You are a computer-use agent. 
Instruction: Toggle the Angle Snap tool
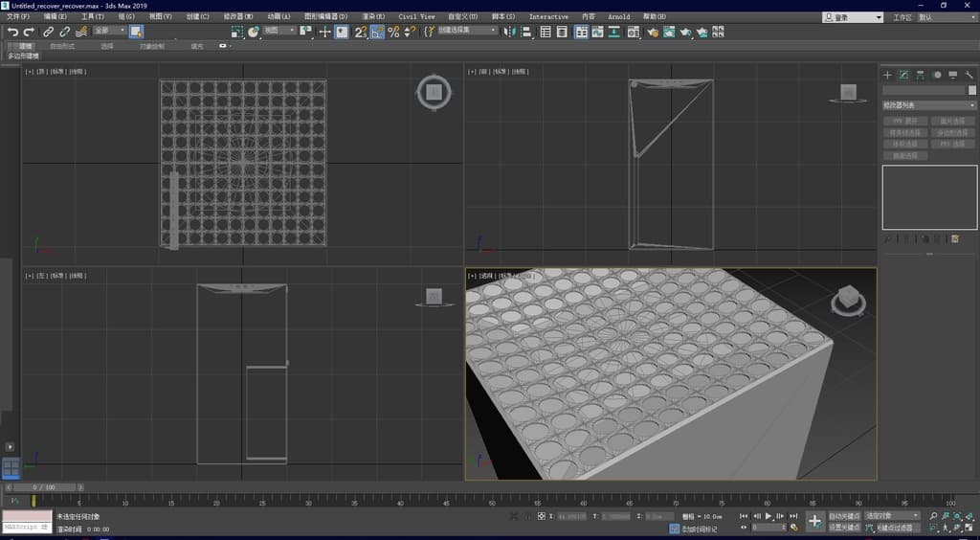click(377, 32)
